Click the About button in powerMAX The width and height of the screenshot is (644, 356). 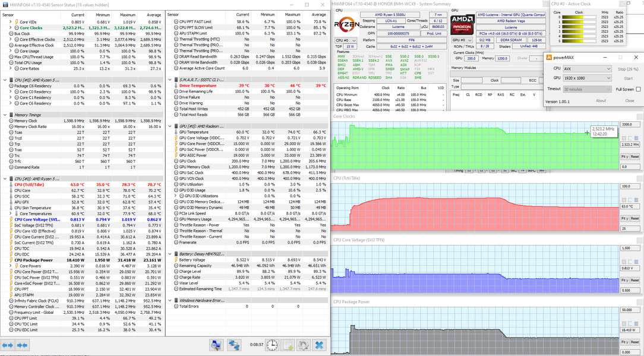[x=601, y=100]
